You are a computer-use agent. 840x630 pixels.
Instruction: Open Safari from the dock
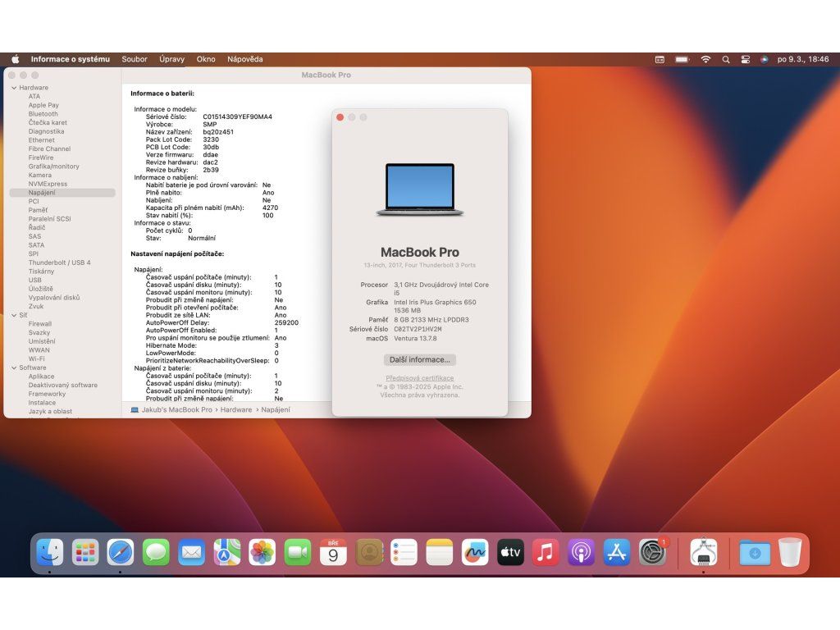[121, 552]
